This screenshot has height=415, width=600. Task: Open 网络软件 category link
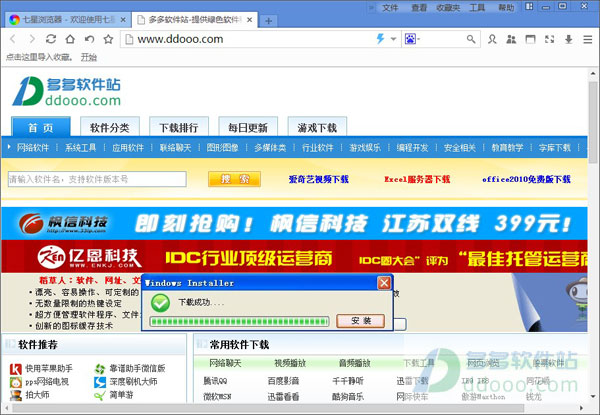pos(33,148)
